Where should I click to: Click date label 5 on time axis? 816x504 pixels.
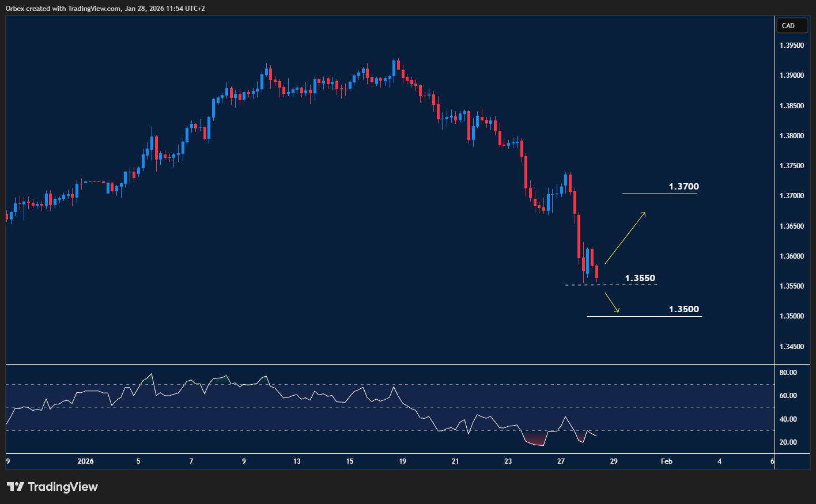tap(138, 461)
